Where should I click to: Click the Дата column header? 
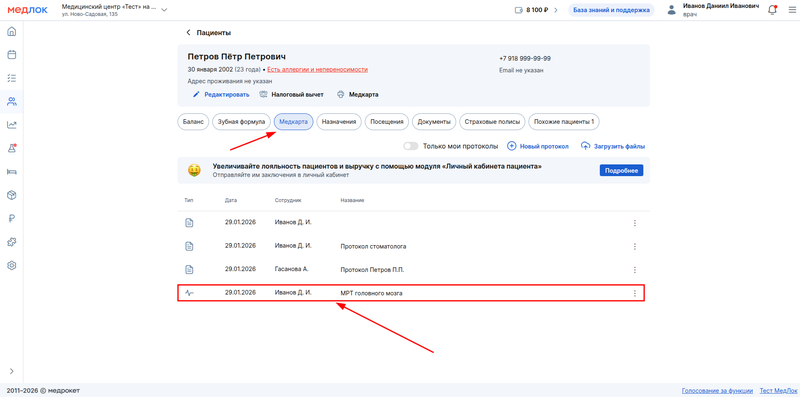(x=231, y=201)
